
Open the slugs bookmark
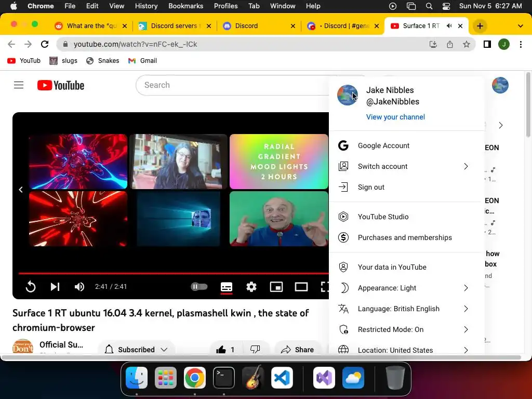63,61
